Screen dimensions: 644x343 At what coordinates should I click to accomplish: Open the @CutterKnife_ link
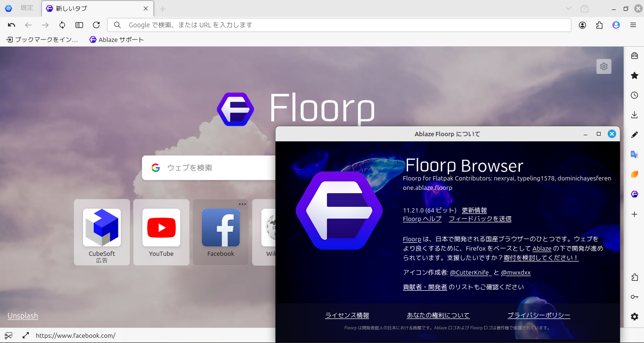pyautogui.click(x=471, y=272)
